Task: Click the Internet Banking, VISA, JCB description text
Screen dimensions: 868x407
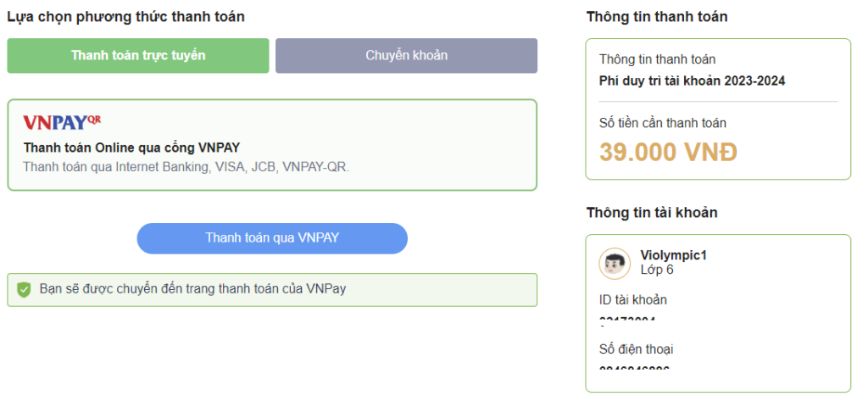Action: click(186, 166)
